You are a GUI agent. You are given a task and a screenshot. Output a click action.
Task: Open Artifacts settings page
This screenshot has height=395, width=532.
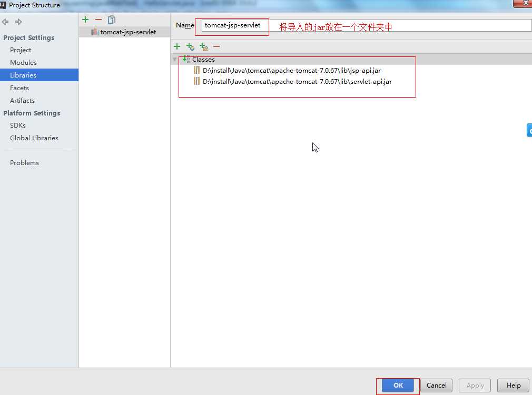[x=23, y=101]
